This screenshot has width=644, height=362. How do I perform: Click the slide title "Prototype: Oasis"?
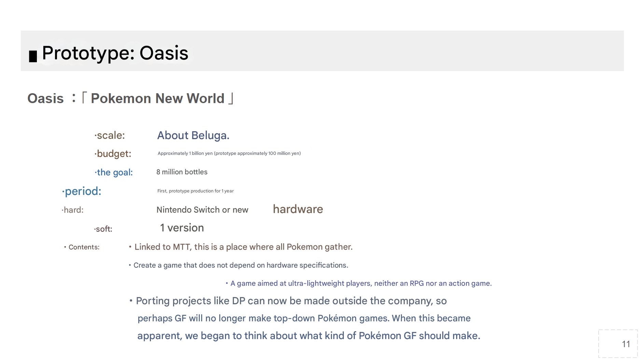pos(115,53)
